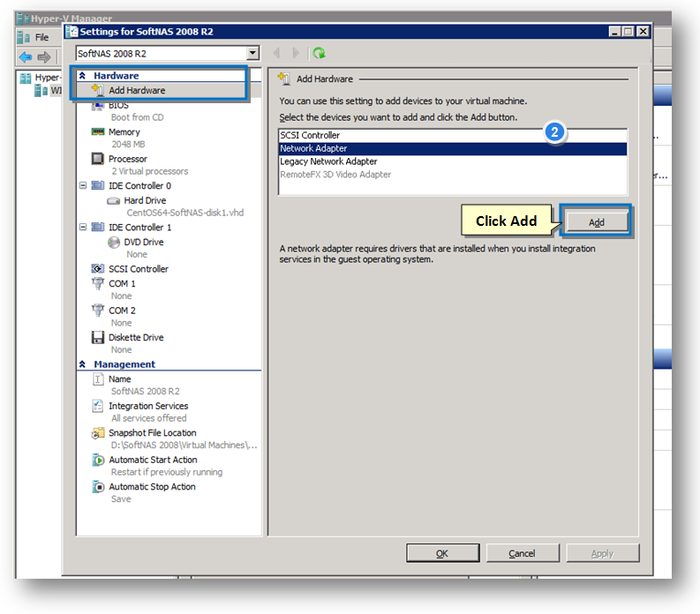This screenshot has height=614, width=700.
Task: Click the Hard Drive icon
Action: 113,201
